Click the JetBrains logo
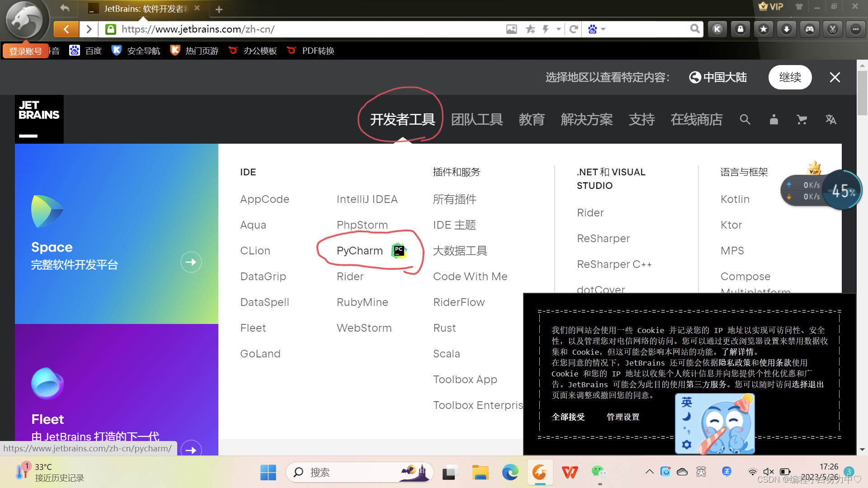This screenshot has height=488, width=868. click(39, 119)
